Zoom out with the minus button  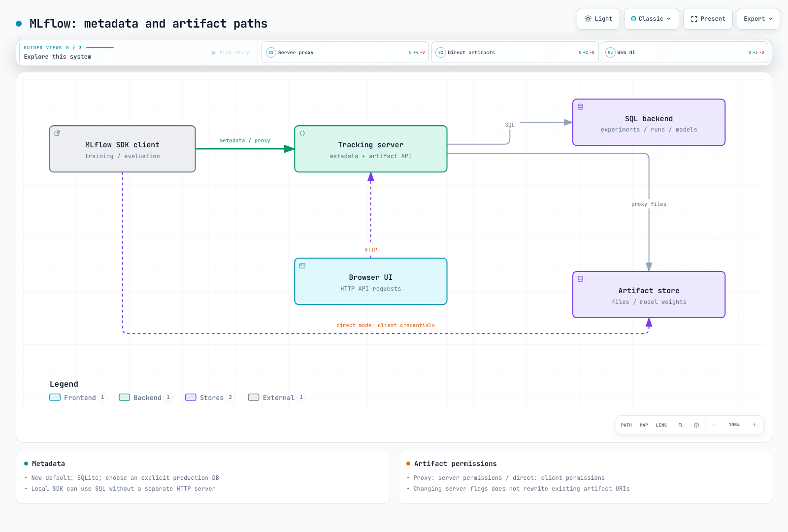714,425
